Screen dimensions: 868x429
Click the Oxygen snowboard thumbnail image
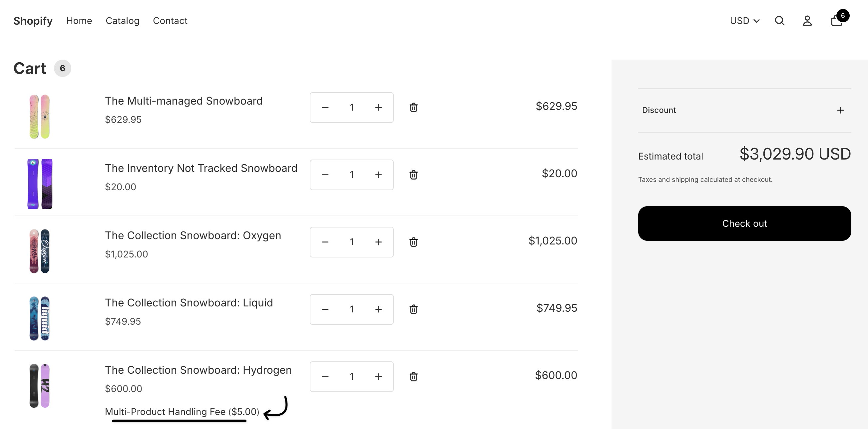(x=39, y=251)
